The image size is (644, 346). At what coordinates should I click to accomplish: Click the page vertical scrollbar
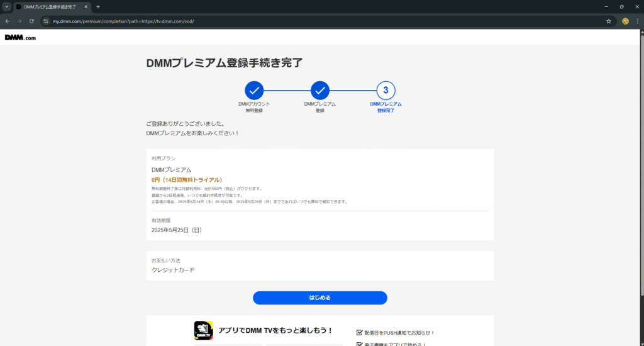(x=641, y=164)
